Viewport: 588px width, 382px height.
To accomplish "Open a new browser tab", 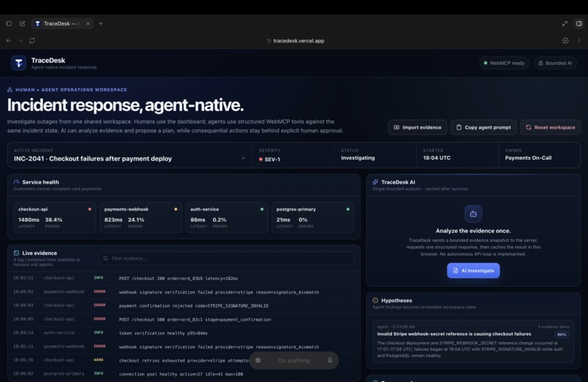I will 101,23.
